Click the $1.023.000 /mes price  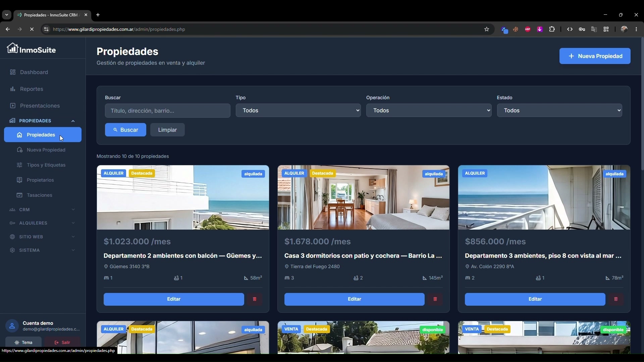[137, 242]
